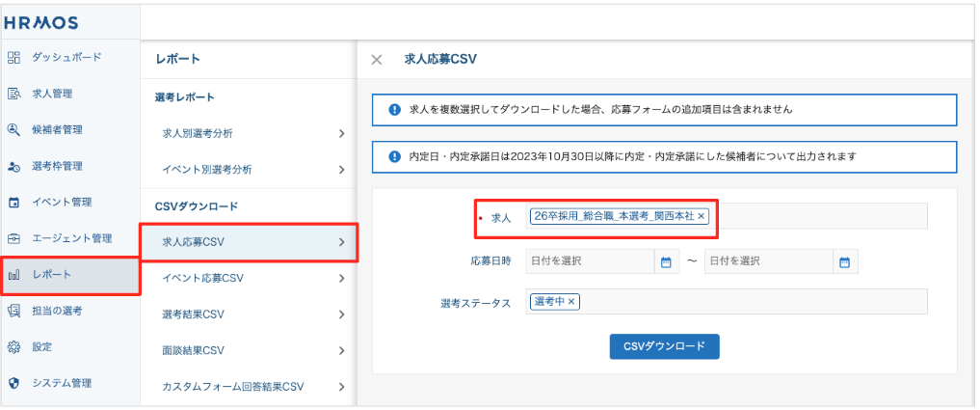Click the イベント管理 calendar icon

(x=13, y=203)
